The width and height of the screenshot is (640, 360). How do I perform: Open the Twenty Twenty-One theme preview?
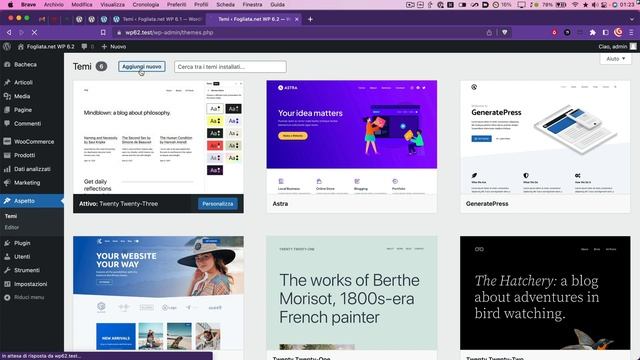click(x=351, y=293)
